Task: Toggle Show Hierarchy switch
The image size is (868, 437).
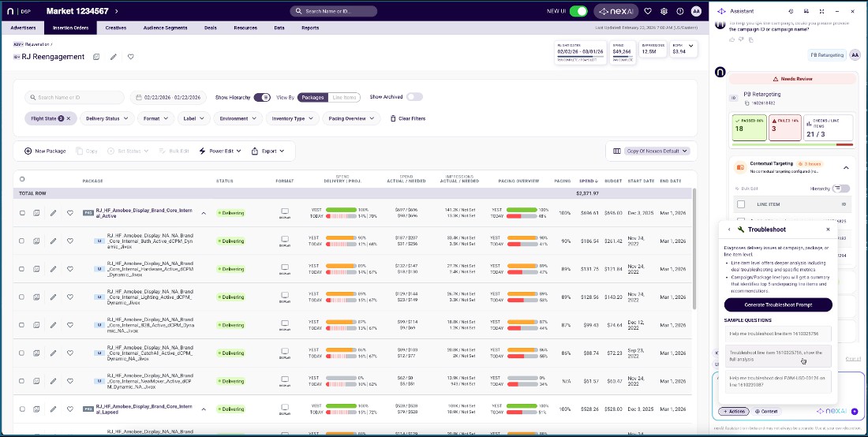Action: click(x=263, y=97)
